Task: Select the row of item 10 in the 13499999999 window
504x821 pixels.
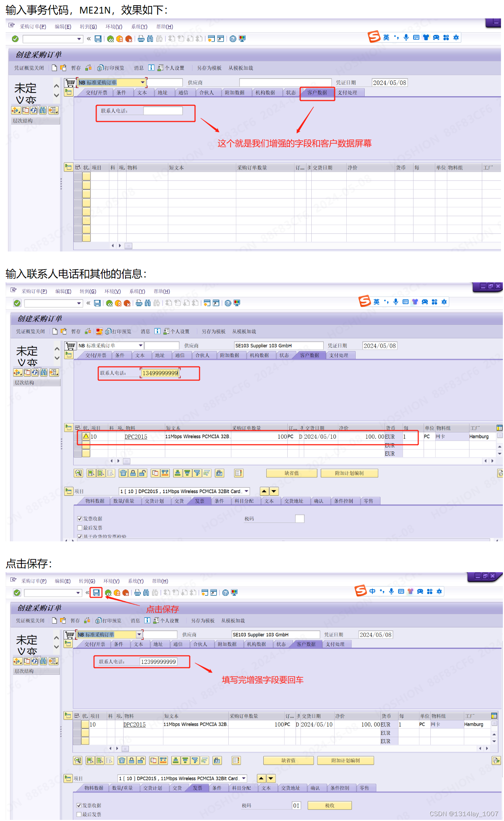Action: coord(78,437)
